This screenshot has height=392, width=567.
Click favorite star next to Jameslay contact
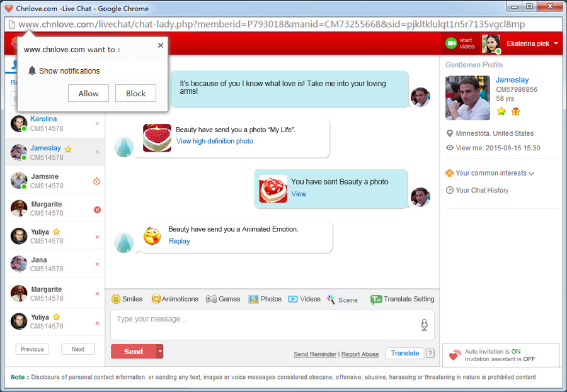point(68,149)
